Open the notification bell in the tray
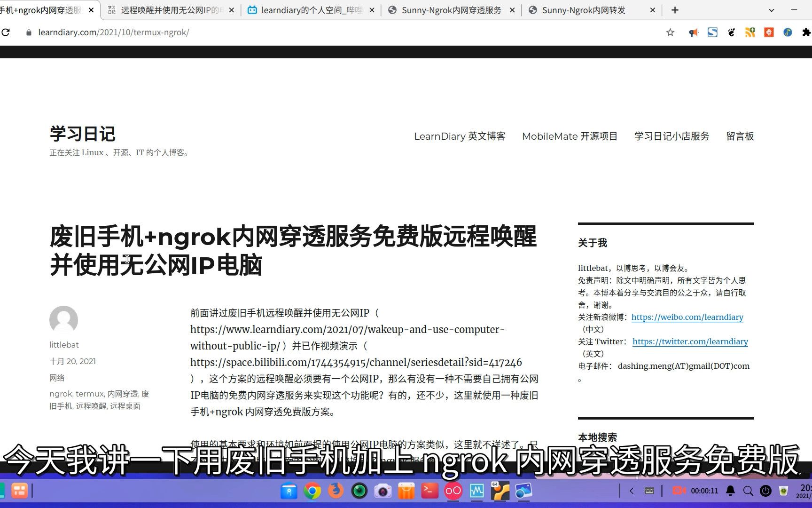Image resolution: width=812 pixels, height=508 pixels. pos(731,491)
